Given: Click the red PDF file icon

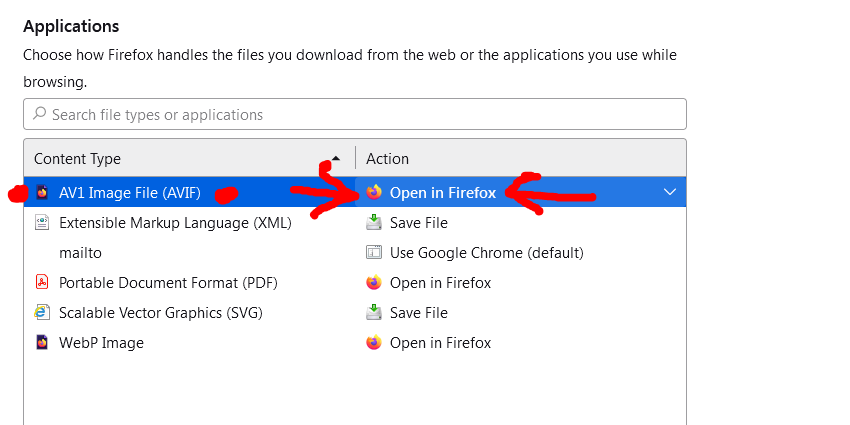Looking at the screenshot, I should tap(42, 282).
